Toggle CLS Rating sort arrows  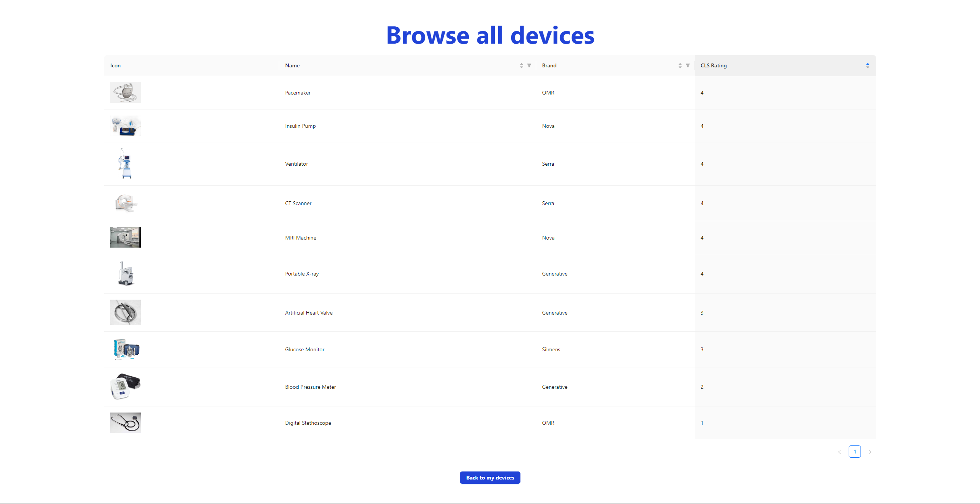[x=867, y=65]
